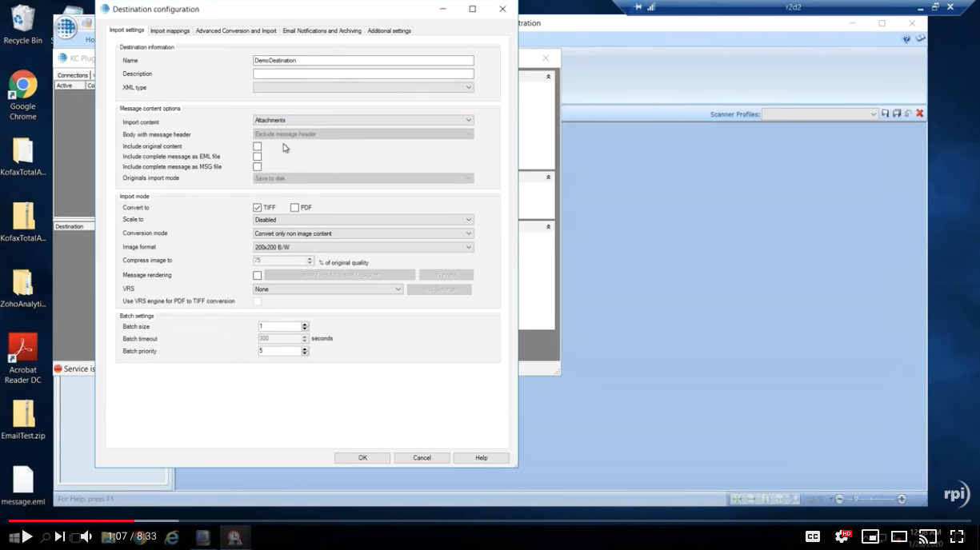Expand the Image format dropdown
This screenshot has height=550, width=980.
pos(363,248)
